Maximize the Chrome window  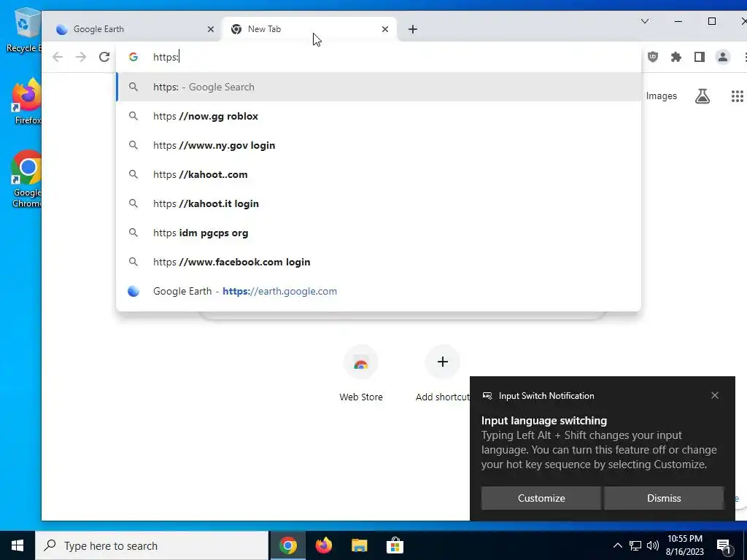point(712,21)
